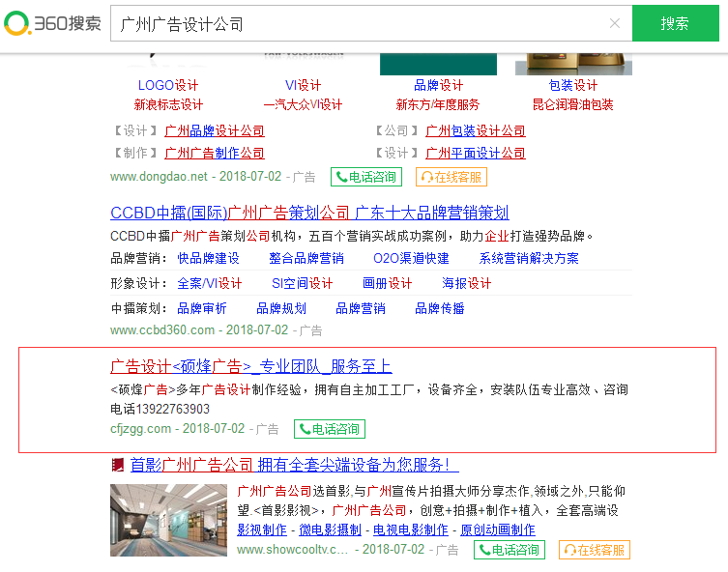Open the CCBD中擂 result title
The image size is (728, 572).
tap(309, 213)
